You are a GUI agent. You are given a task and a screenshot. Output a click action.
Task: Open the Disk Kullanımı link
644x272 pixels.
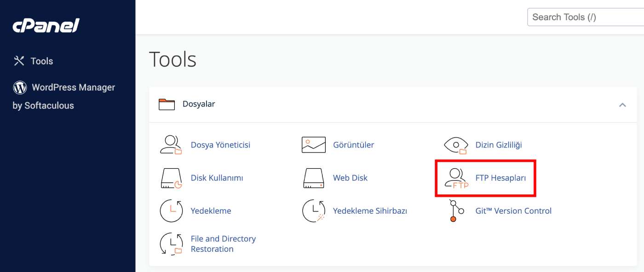point(217,178)
